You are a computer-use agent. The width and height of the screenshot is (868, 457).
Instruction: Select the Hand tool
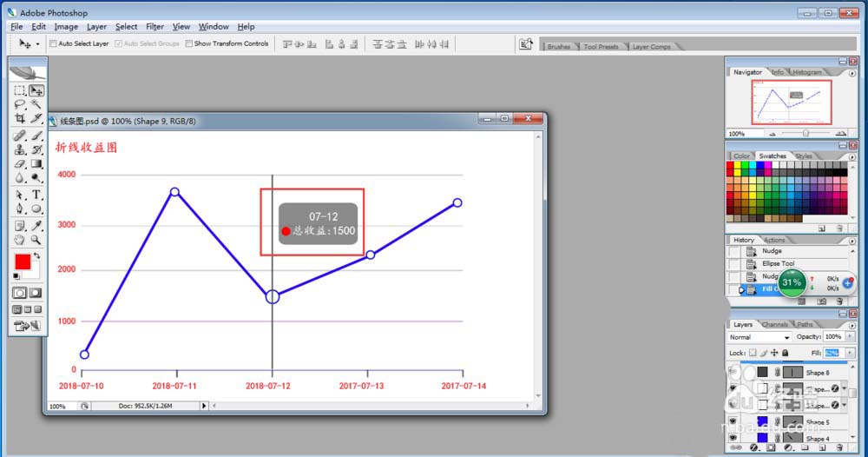(x=19, y=240)
